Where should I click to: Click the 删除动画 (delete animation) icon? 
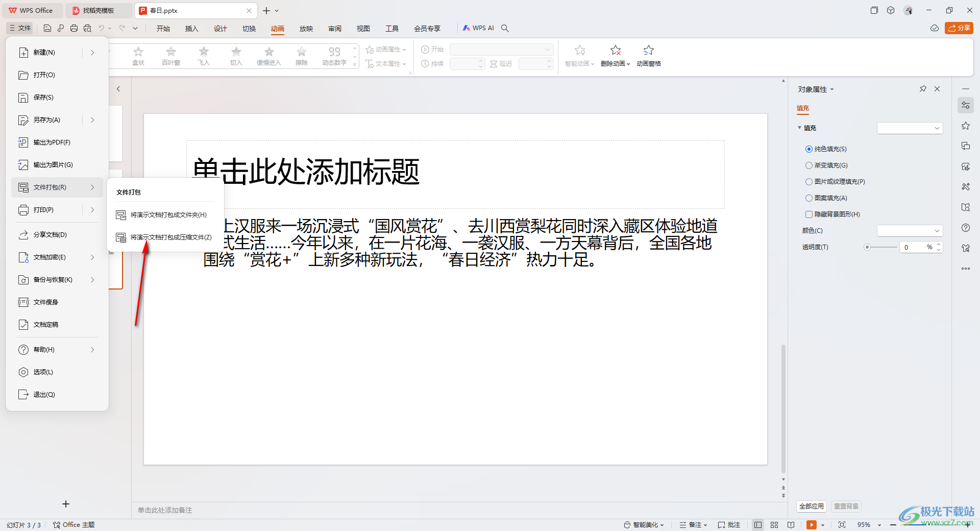pos(616,51)
